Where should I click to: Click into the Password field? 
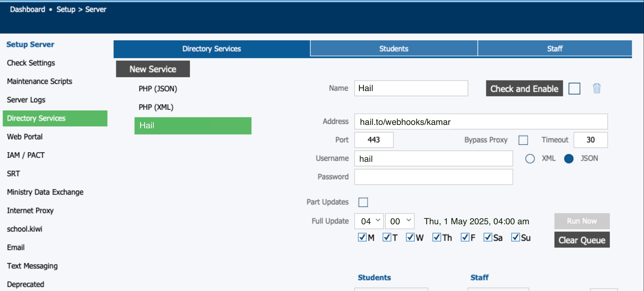pos(433,177)
